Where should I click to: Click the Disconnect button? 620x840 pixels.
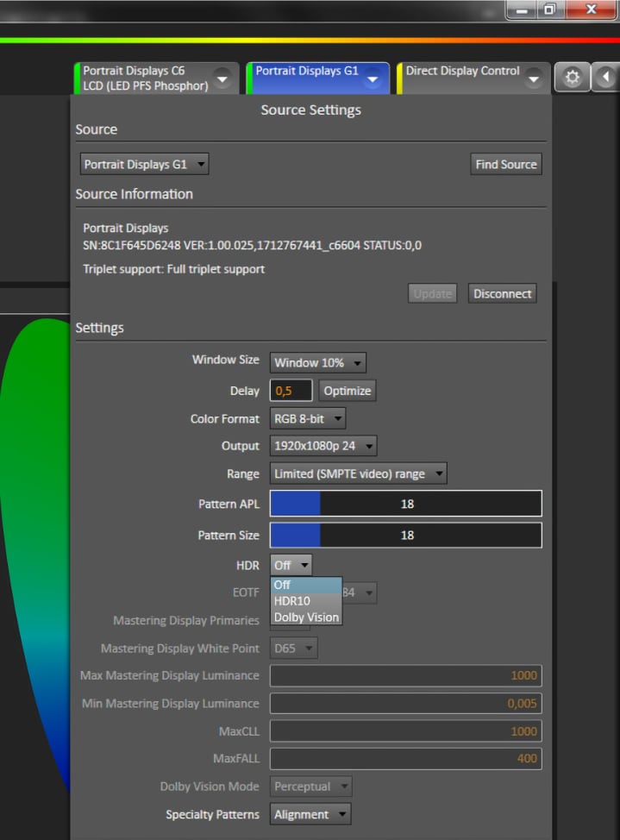pyautogui.click(x=502, y=293)
